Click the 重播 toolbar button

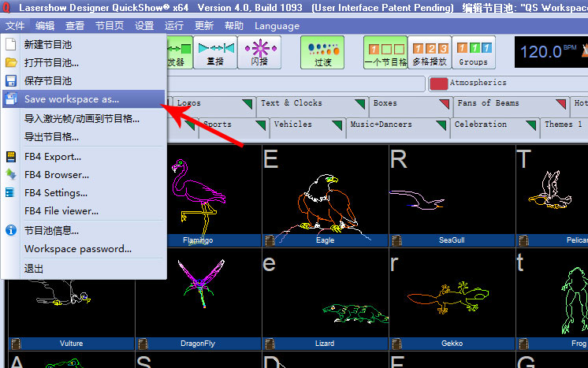[215, 53]
